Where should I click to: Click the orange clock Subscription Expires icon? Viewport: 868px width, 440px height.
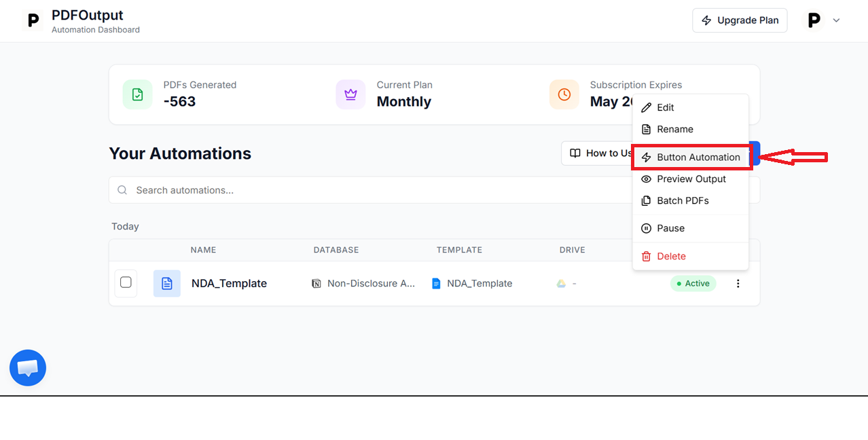[x=564, y=94]
